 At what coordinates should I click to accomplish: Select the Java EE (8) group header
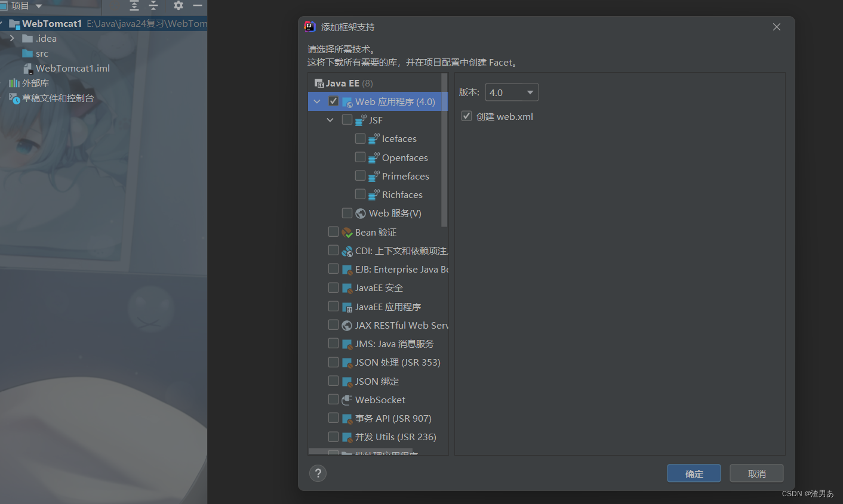coord(377,84)
